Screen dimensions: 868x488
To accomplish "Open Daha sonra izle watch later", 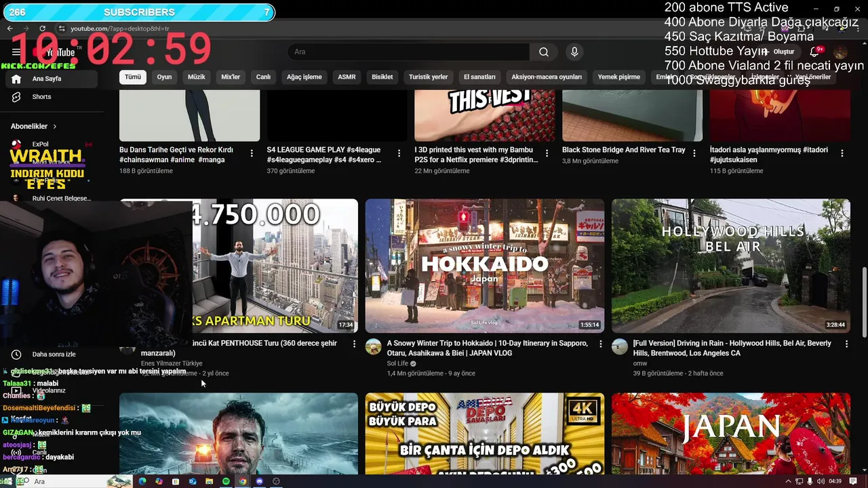I will 53,354.
